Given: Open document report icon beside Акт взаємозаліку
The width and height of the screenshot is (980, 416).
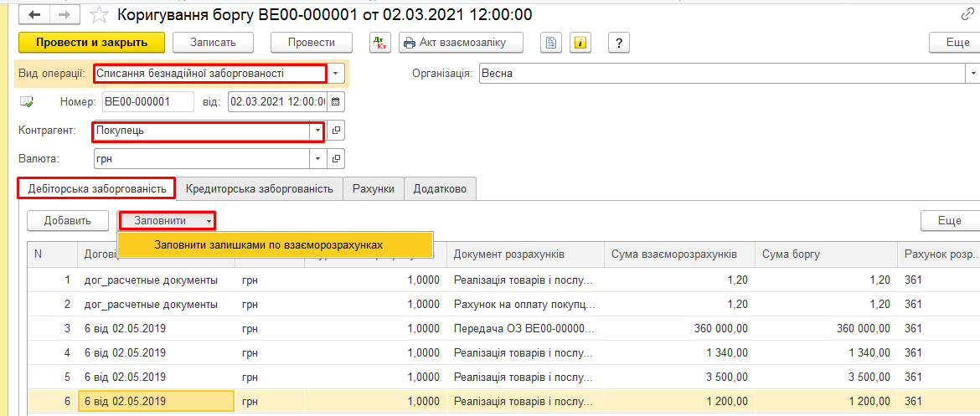Looking at the screenshot, I should [550, 43].
